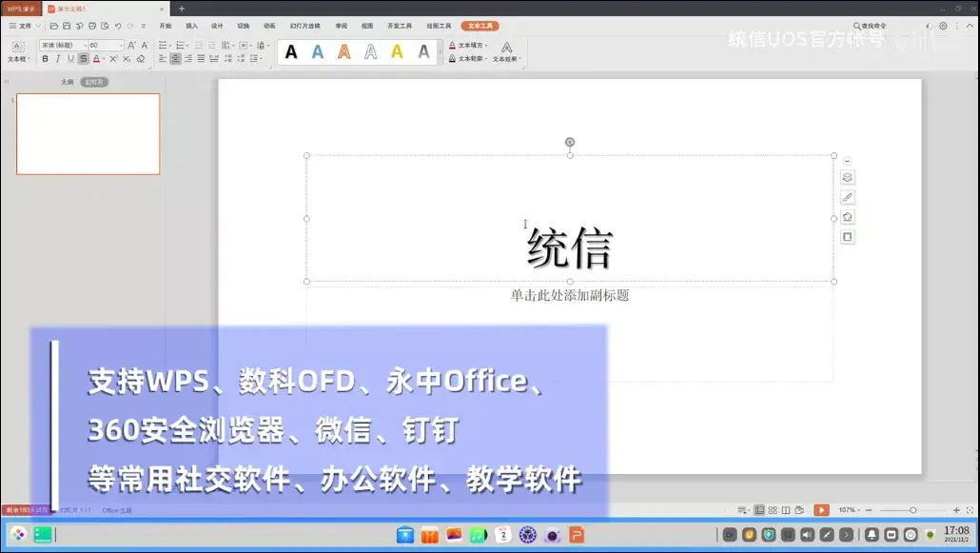
Task: Select the black WordArt A style
Action: pyautogui.click(x=291, y=52)
